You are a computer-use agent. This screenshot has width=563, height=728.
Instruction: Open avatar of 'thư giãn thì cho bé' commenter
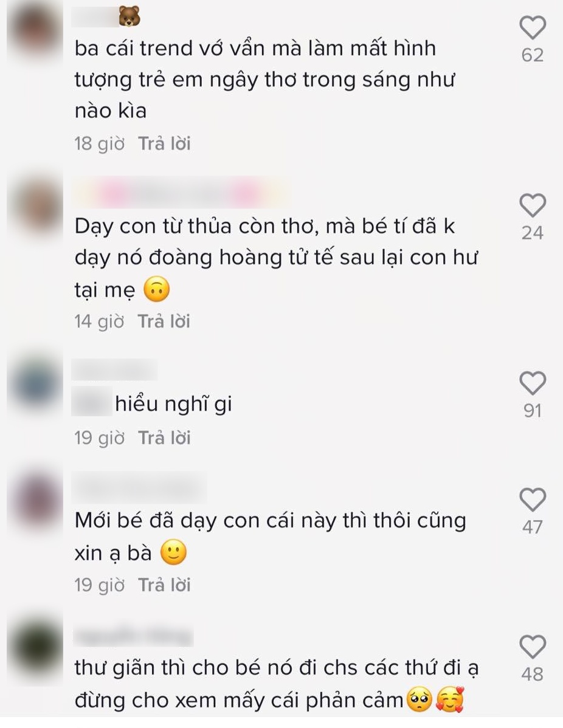(36, 647)
